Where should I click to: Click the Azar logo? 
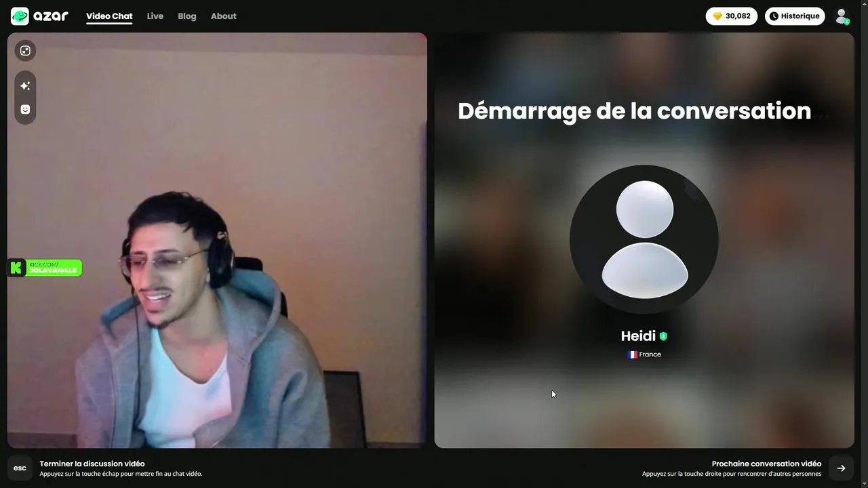(40, 16)
